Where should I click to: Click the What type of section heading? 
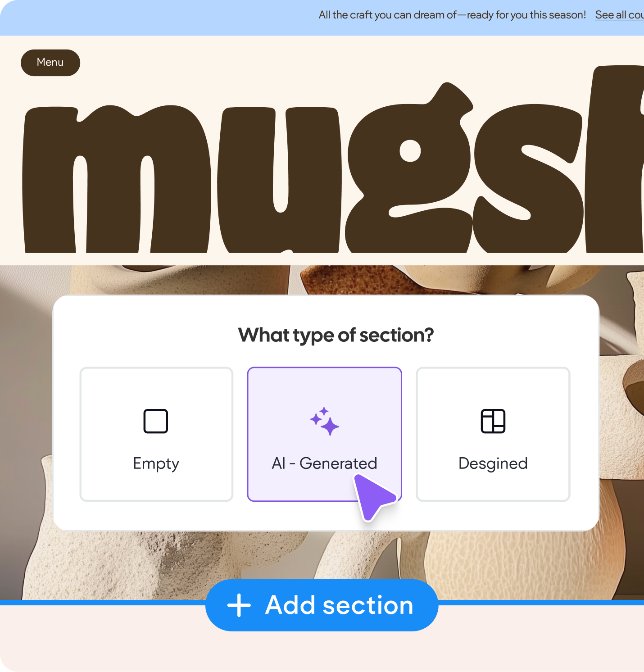coord(336,335)
